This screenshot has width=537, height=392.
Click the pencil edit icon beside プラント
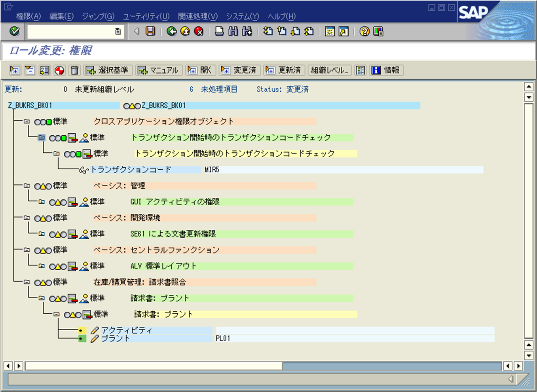coord(94,339)
